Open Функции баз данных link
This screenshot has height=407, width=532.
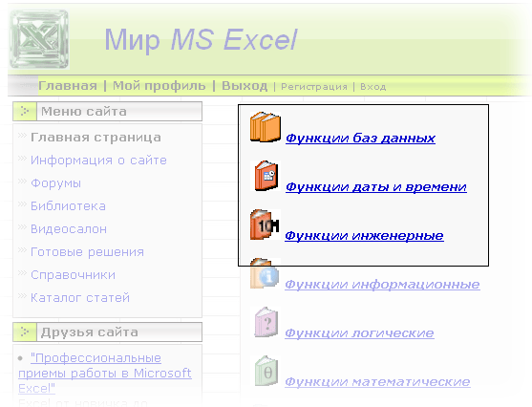click(x=360, y=139)
